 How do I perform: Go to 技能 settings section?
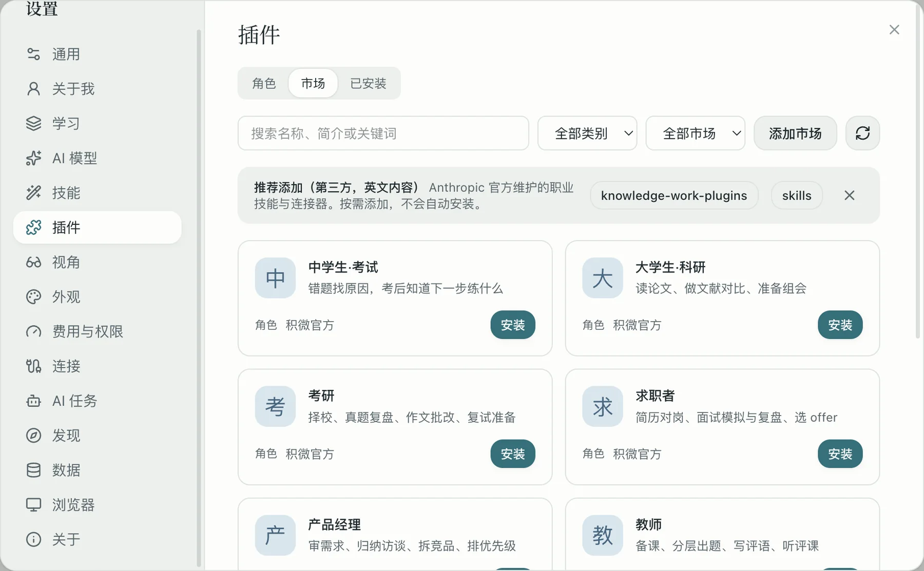point(98,193)
